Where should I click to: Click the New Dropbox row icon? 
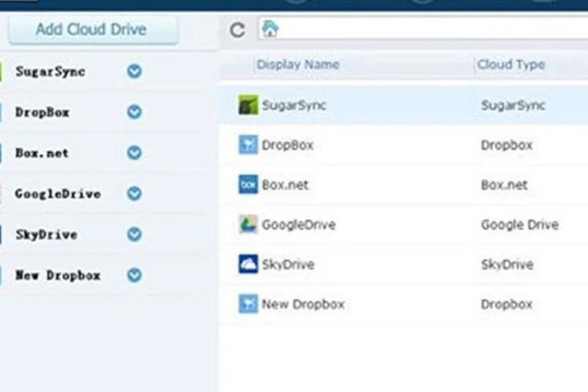coord(249,303)
